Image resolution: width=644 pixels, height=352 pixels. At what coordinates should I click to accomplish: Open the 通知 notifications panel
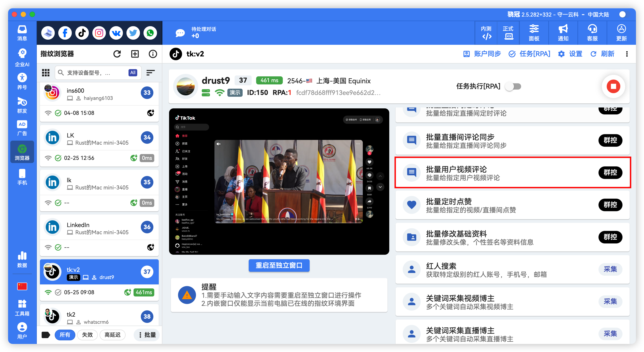pos(563,33)
